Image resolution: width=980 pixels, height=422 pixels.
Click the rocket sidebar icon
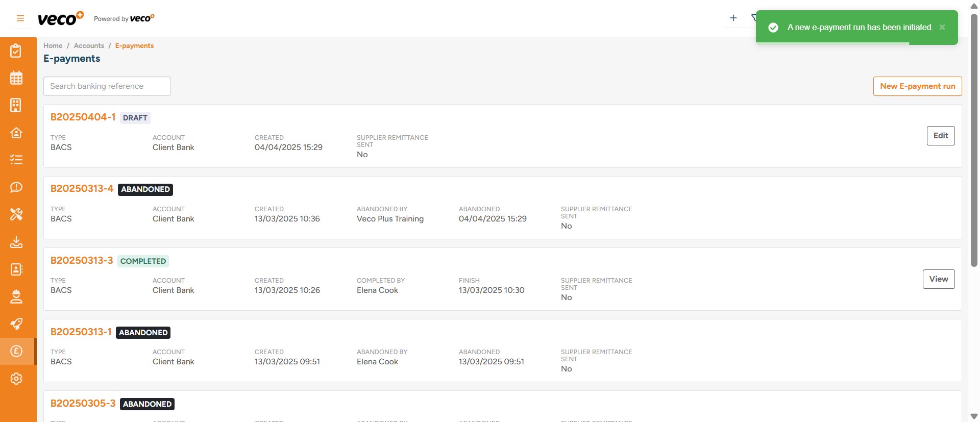tap(16, 324)
